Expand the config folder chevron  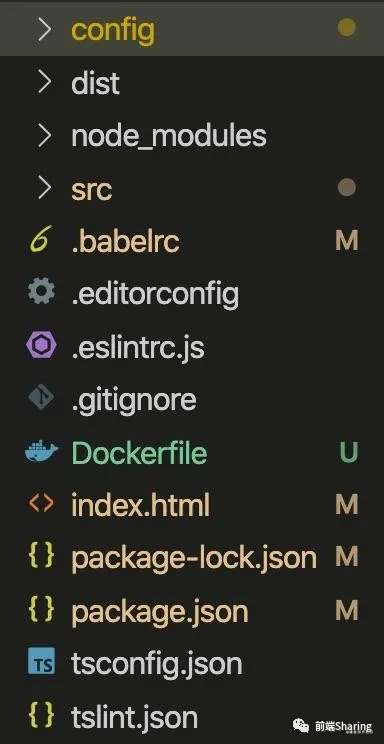click(x=44, y=29)
